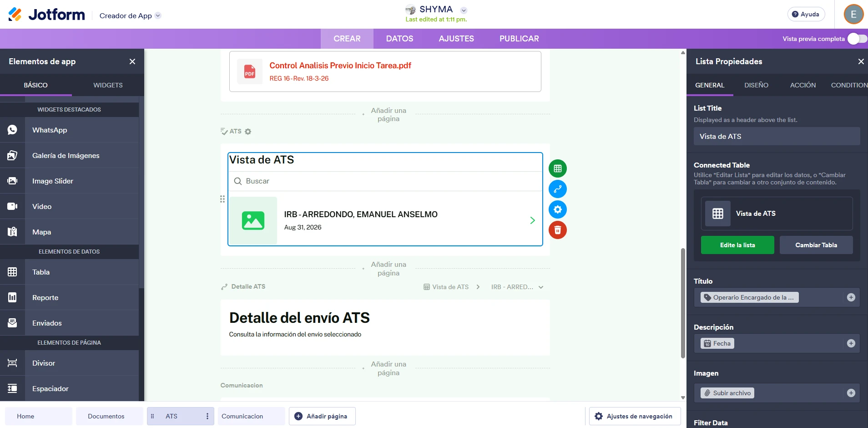Click the Jotform logo
Viewport: 868px width, 428px height.
coord(46,15)
